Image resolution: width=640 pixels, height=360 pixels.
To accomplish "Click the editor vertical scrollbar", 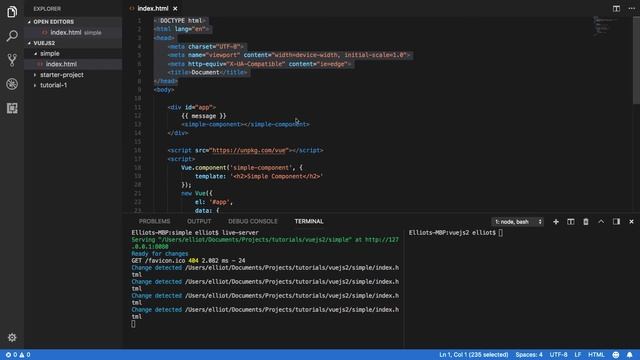I will (x=636, y=60).
